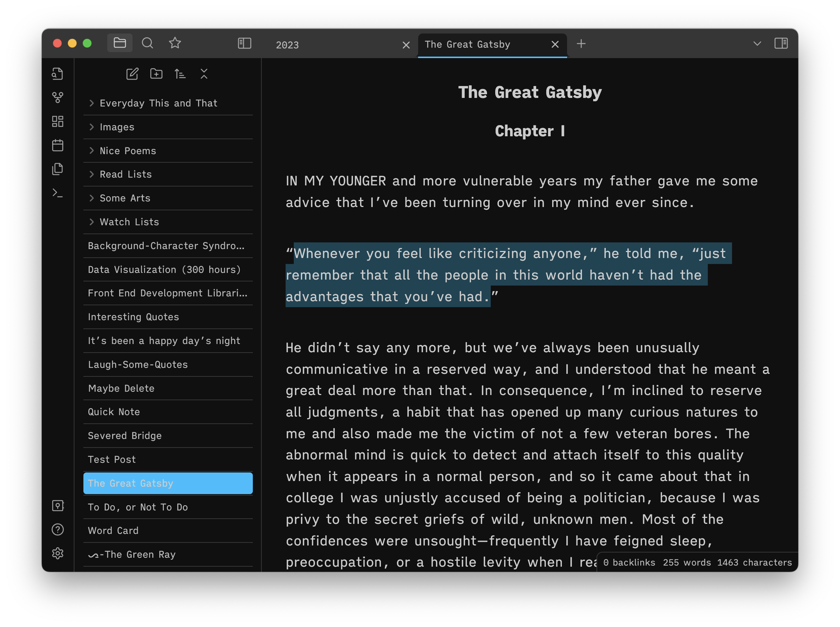Open the command palette terminal icon
The image size is (840, 627).
[57, 193]
